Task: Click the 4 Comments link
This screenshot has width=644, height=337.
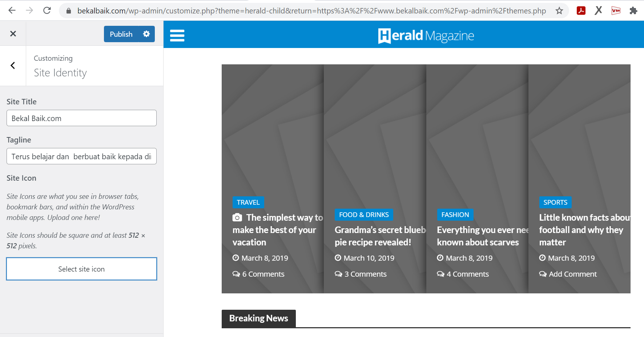Action: (467, 274)
